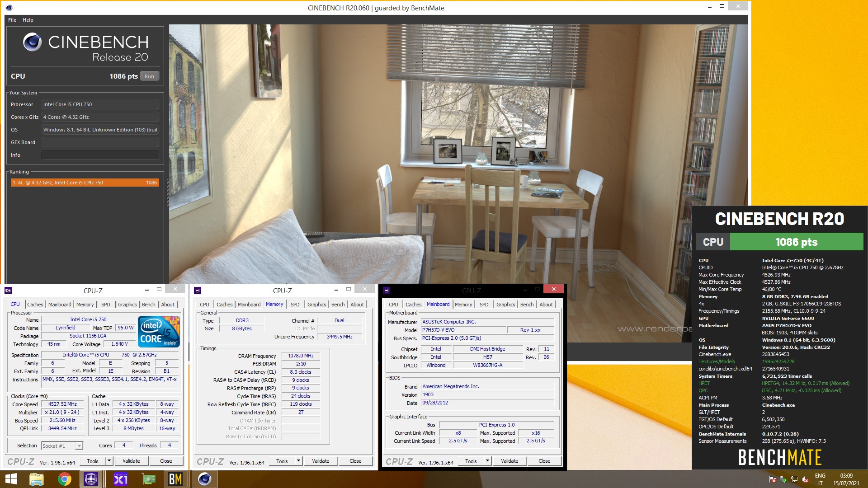Screen dimensions: 868x488
Task: Launch Google Chrome from taskbar
Action: 65,479
